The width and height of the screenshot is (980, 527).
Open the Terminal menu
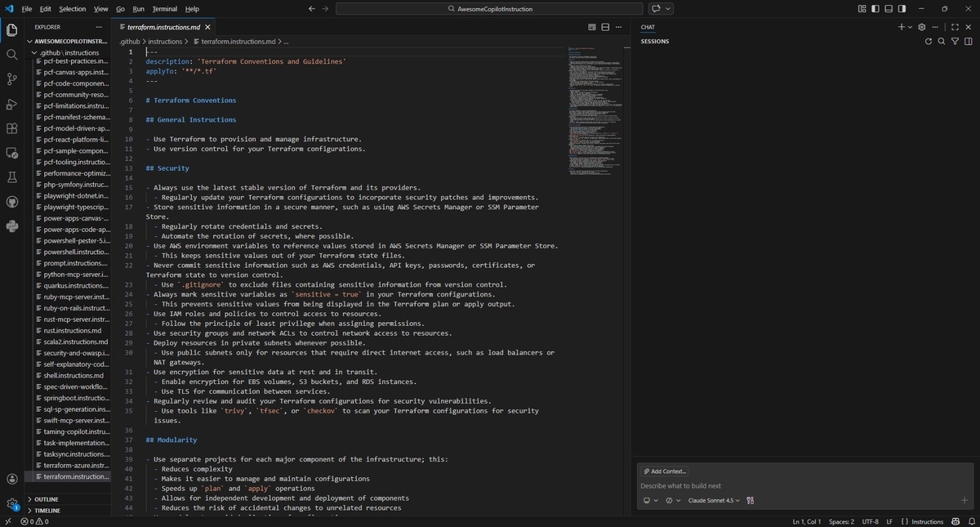pyautogui.click(x=164, y=9)
